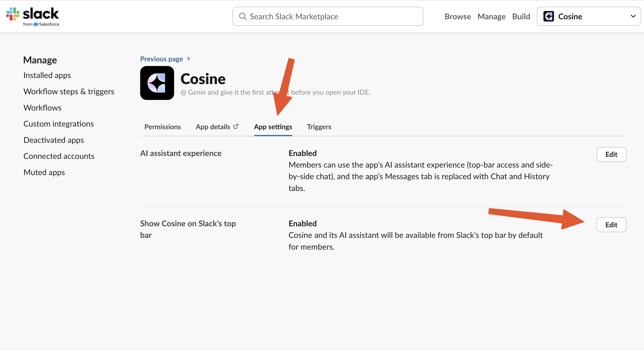Click external link icon beside App details
Screen dimensions: 644x351
(x=236, y=127)
